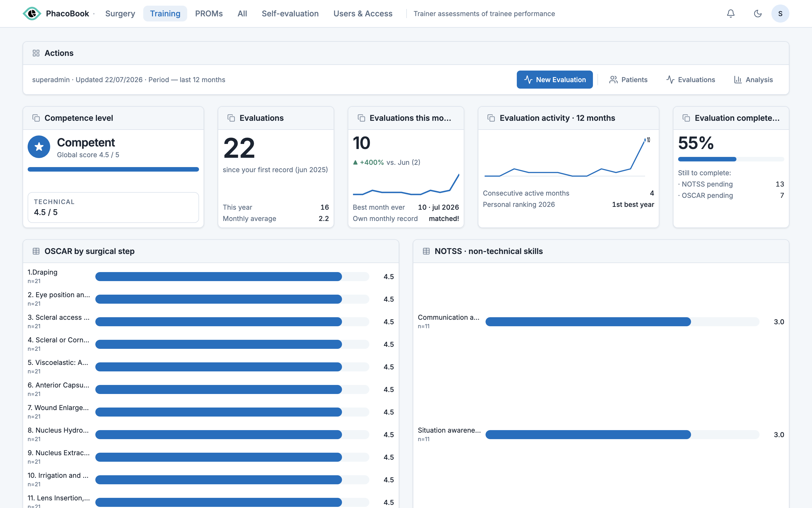Start a New Evaluation
Image resolution: width=812 pixels, height=508 pixels.
555,80
